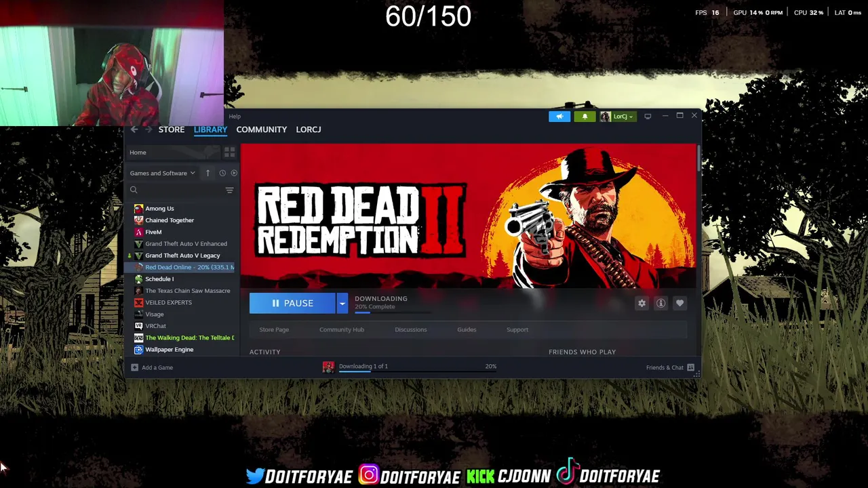
Task: Click the up-arrow sort icon in the library sidebar
Action: (x=208, y=173)
